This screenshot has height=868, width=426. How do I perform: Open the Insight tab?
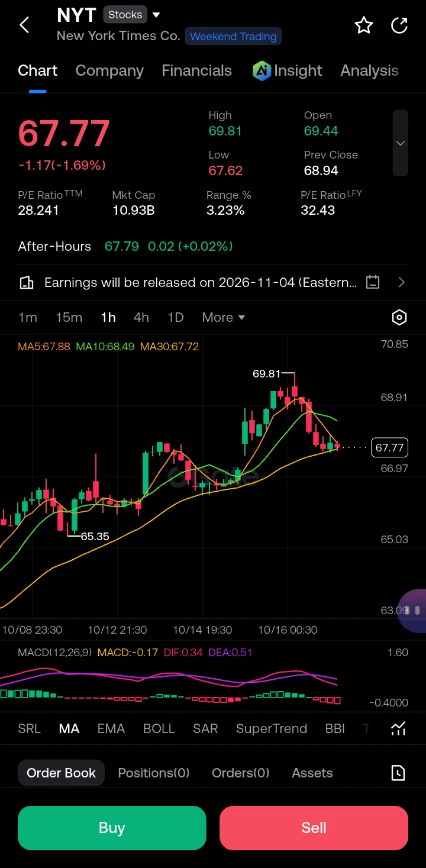point(287,71)
